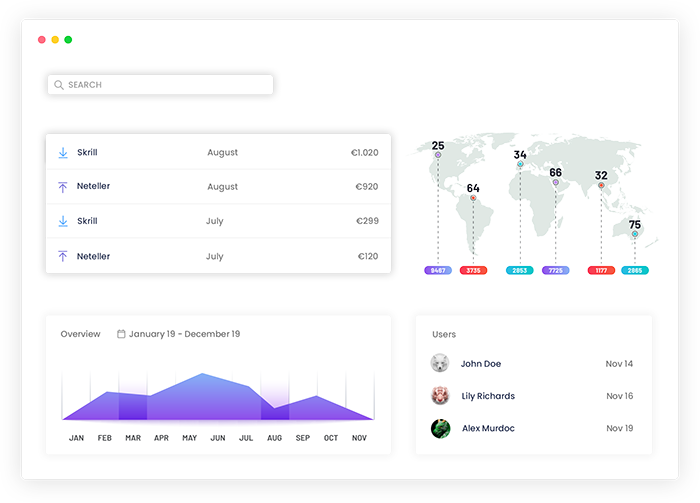
Task: Click the cyan 2853 badge
Action: click(x=520, y=271)
